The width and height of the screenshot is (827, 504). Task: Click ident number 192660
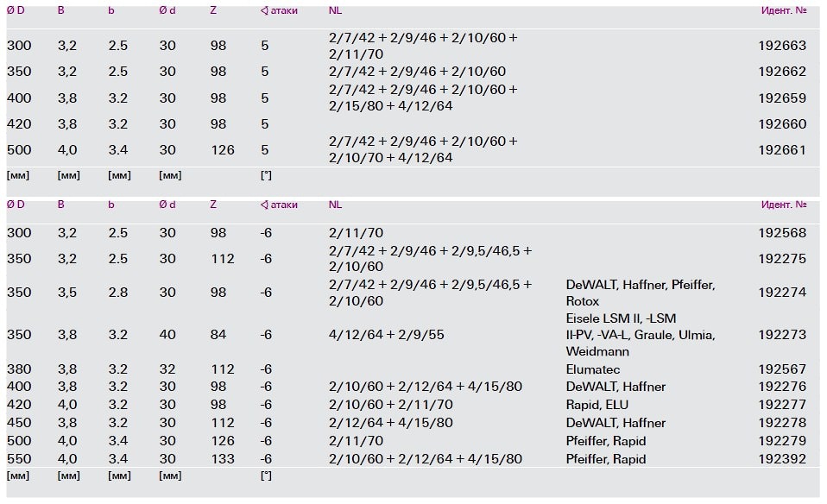[782, 124]
